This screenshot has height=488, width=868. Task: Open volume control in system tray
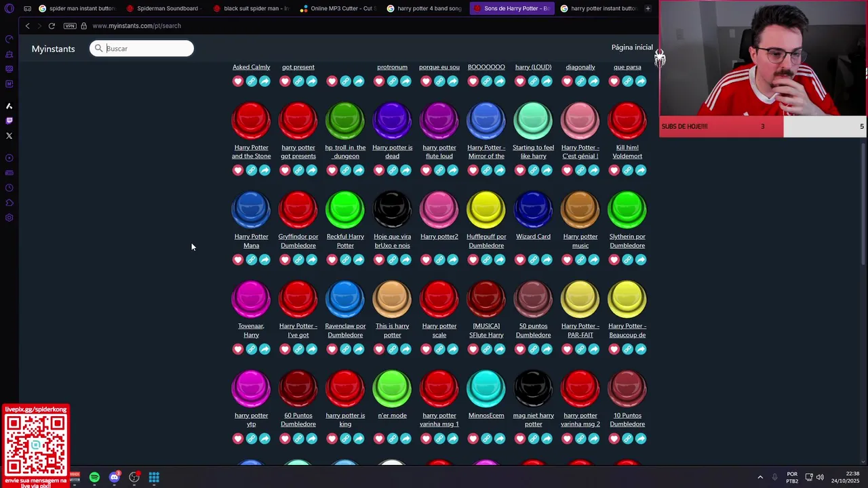click(x=820, y=477)
